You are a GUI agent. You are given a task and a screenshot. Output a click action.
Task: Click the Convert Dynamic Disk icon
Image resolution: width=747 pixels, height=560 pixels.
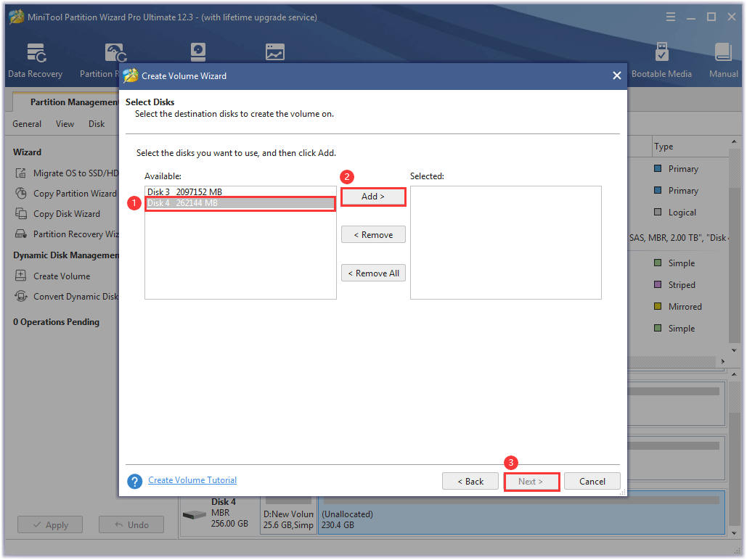20,296
